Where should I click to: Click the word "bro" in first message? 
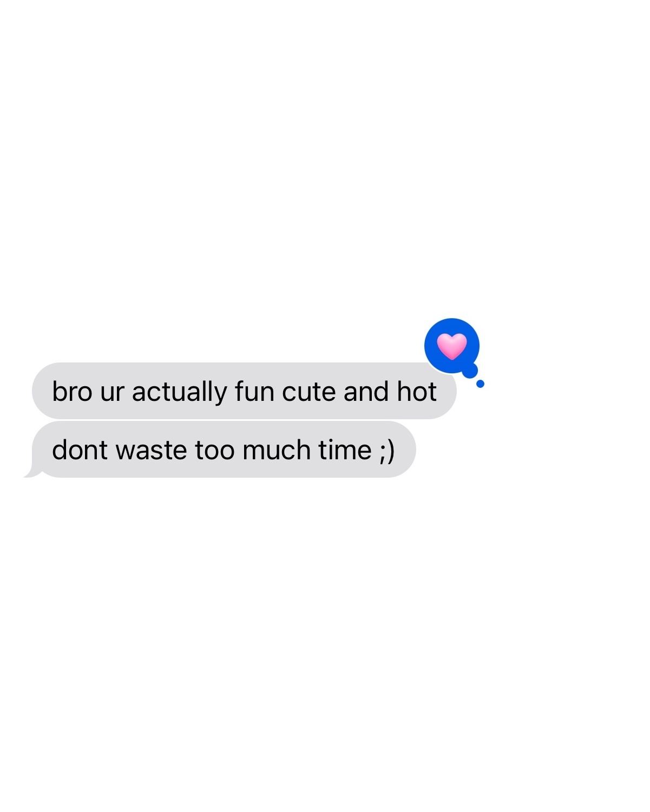coord(72,391)
